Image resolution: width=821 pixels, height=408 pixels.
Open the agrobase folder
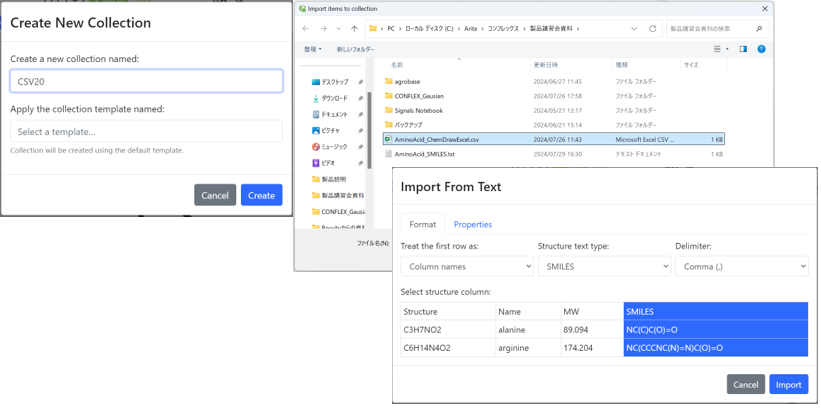(x=407, y=82)
